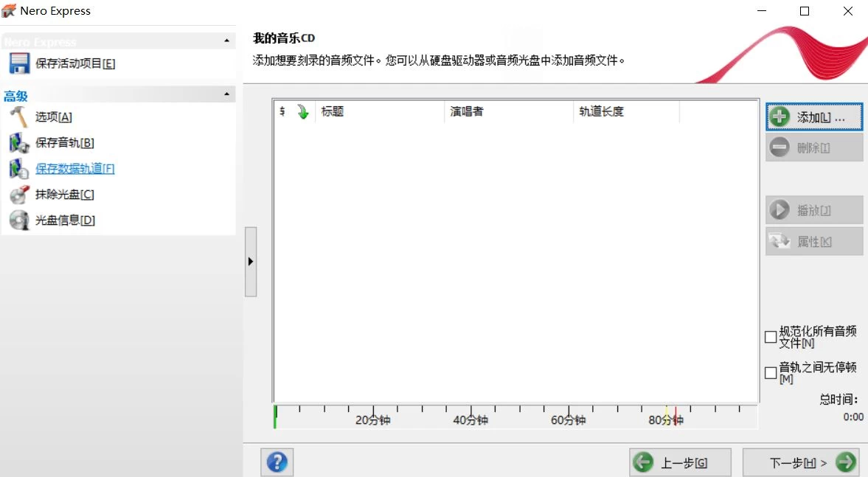
Task: Enable no pause between tracks option
Action: (770, 373)
